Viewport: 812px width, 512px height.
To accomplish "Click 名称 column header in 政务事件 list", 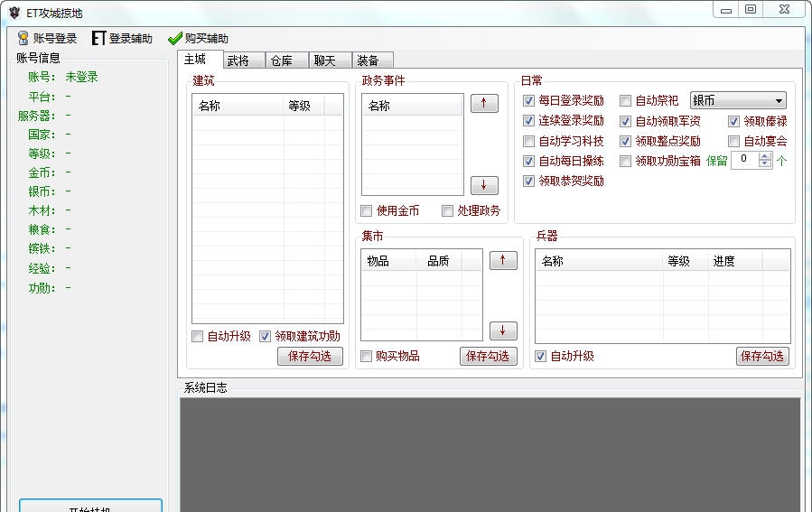I will 412,106.
